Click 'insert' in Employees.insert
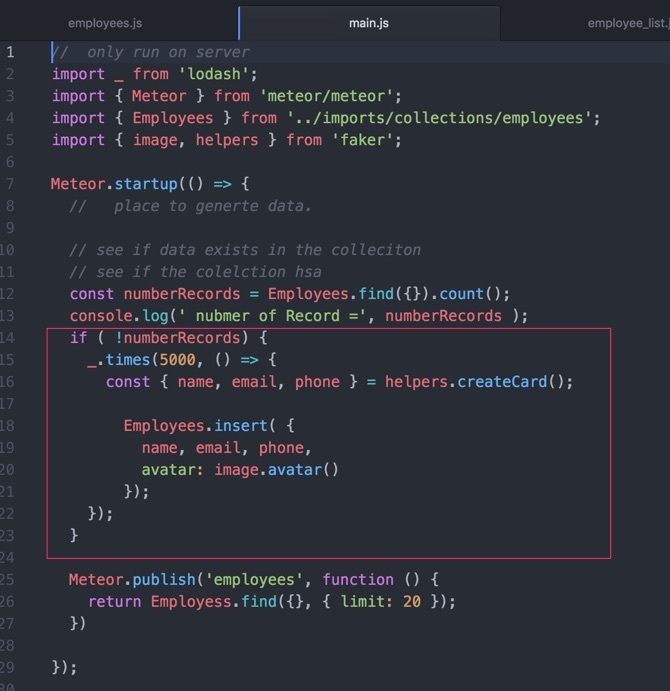This screenshot has width=670, height=691. click(x=241, y=426)
